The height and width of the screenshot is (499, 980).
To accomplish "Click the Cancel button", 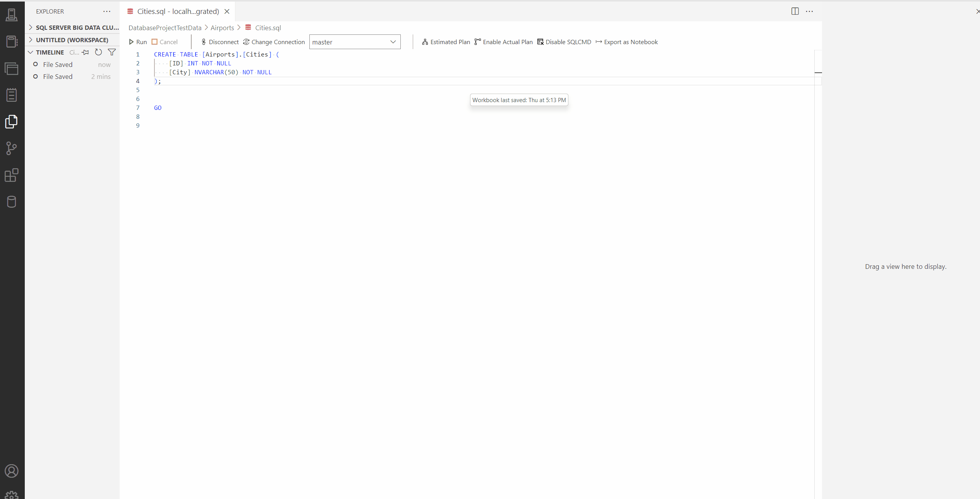I will point(164,41).
